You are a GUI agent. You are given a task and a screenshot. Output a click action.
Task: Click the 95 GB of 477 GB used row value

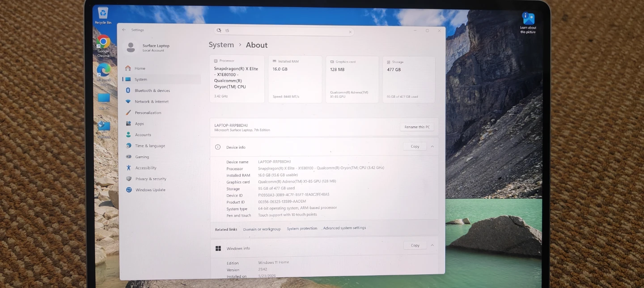tap(276, 188)
